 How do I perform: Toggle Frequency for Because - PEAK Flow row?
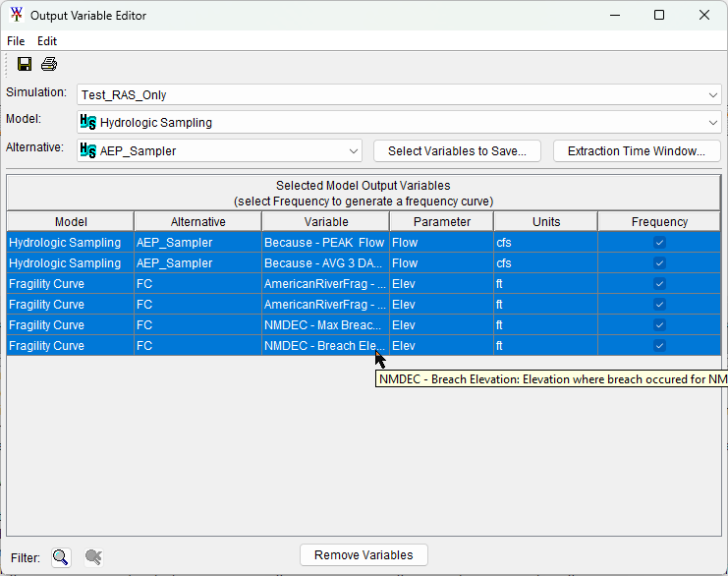coord(659,242)
